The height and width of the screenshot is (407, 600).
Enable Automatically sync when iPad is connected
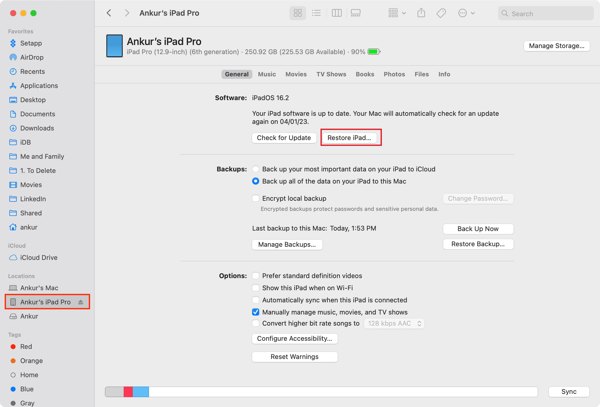click(x=256, y=300)
